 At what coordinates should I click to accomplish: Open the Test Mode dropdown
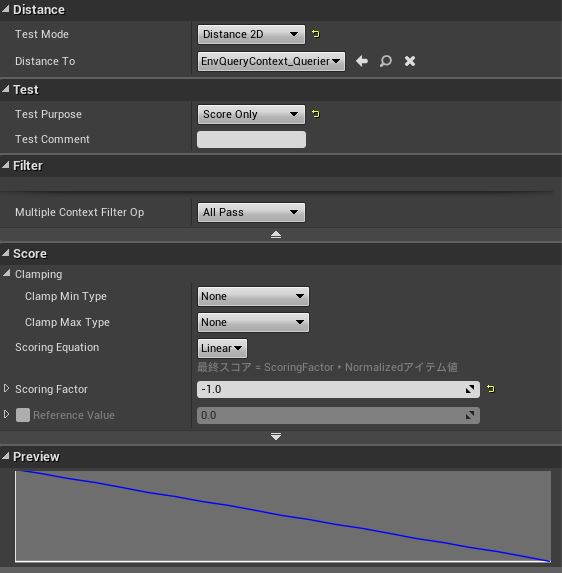(251, 34)
